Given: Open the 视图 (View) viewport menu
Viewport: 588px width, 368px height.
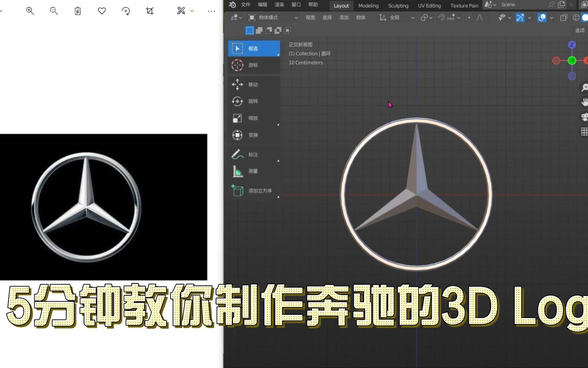Looking at the screenshot, I should (x=310, y=18).
